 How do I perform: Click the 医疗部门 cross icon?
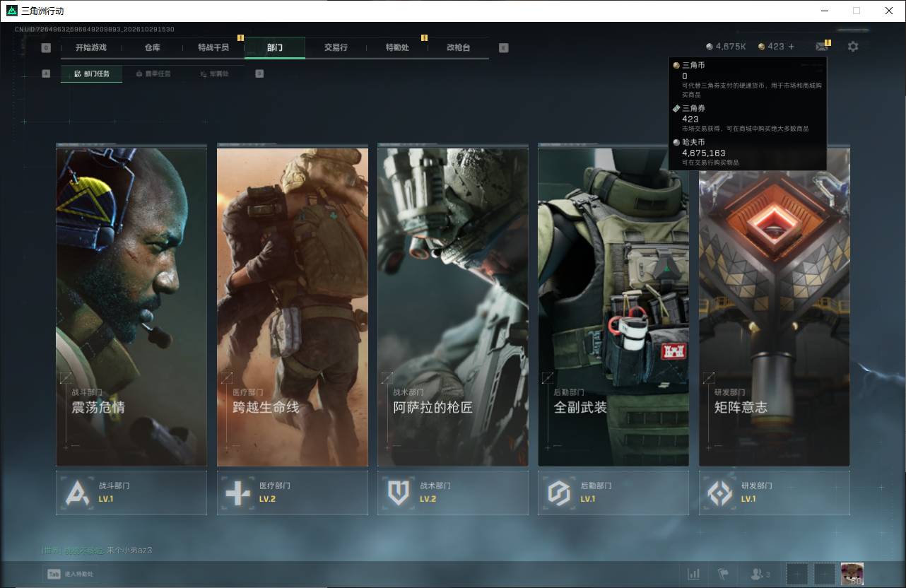[x=237, y=493]
